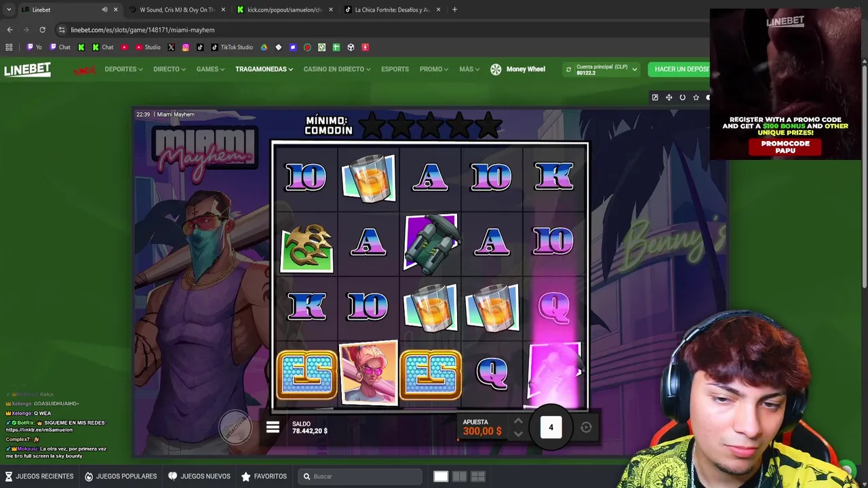This screenshot has height=488, width=868.
Task: Add Miami Mayhem to favorites star icon
Action: tap(696, 98)
